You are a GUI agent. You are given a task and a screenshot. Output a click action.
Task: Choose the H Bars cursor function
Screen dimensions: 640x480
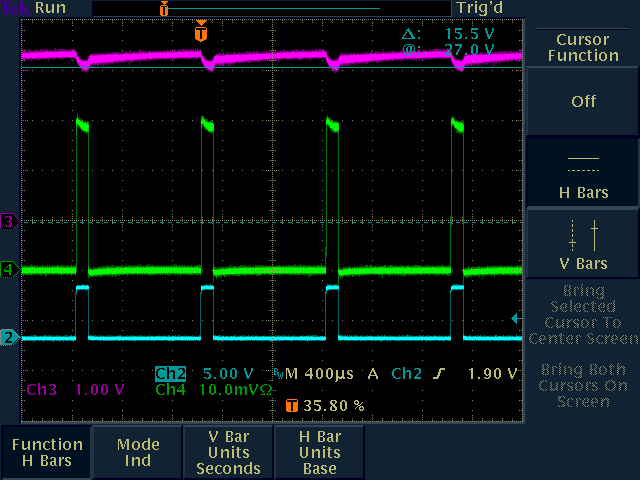click(583, 173)
